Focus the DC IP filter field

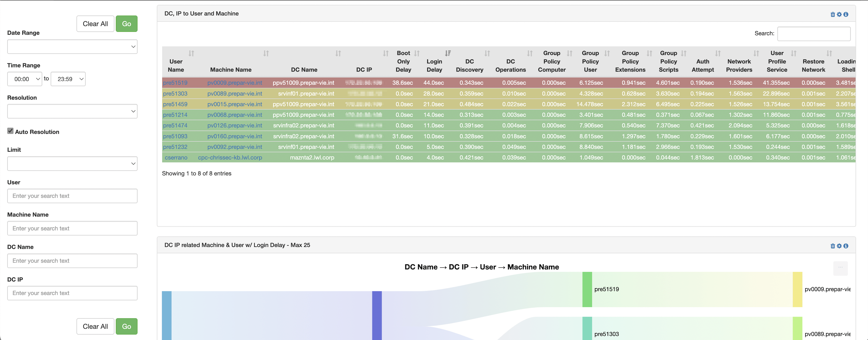pos(72,293)
